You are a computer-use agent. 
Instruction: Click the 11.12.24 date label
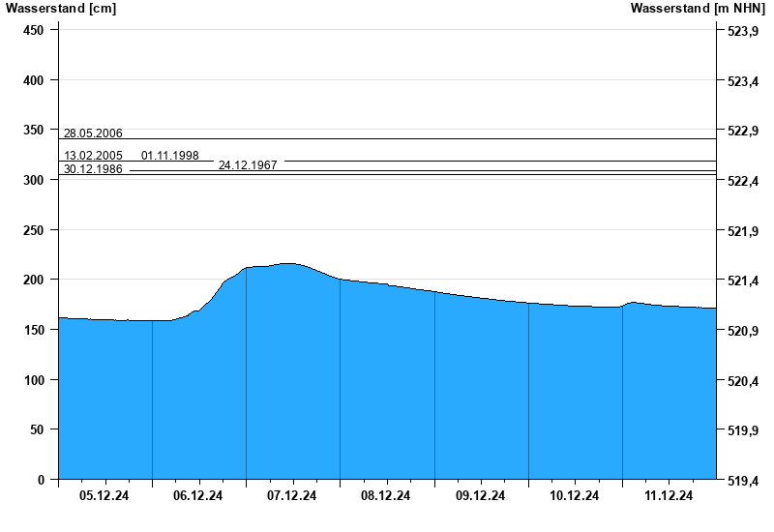(669, 496)
